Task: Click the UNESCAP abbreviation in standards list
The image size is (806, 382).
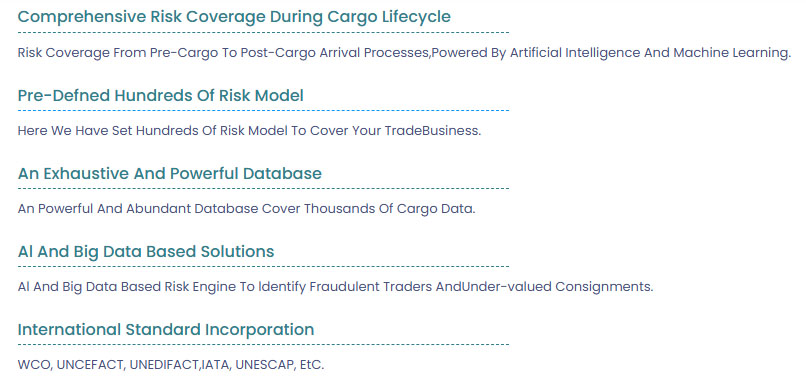Action: (x=265, y=365)
